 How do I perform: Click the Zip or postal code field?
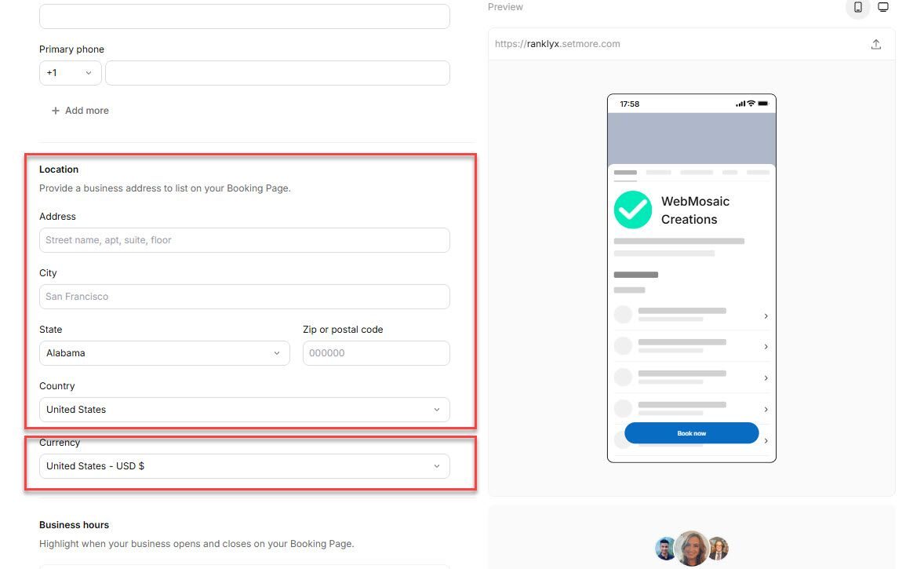coord(376,353)
